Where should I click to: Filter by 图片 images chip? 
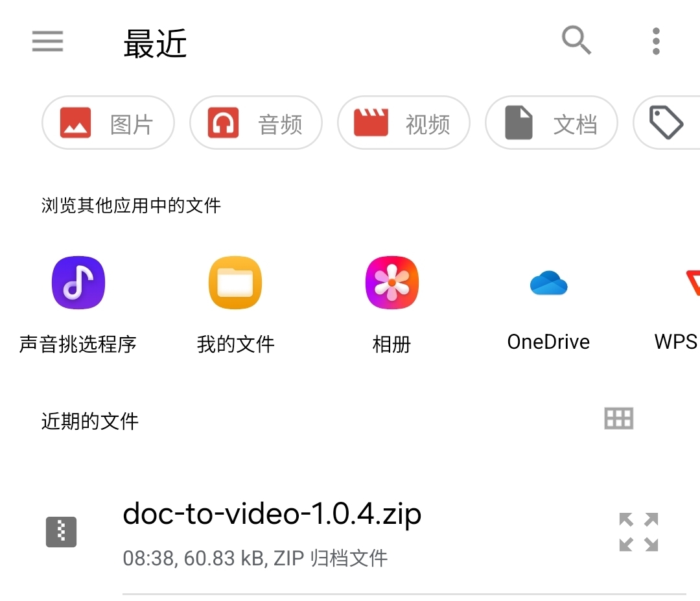point(108,123)
